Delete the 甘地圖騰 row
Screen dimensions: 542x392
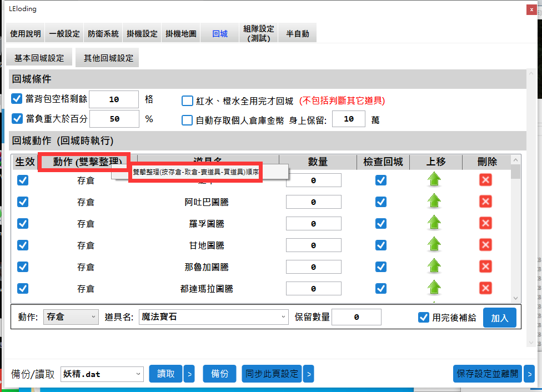coord(485,245)
